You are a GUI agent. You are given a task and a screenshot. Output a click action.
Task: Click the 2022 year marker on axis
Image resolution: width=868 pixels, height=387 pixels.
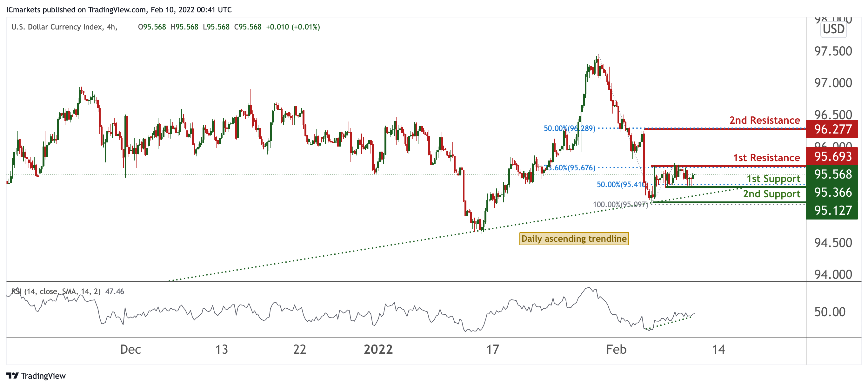(378, 349)
